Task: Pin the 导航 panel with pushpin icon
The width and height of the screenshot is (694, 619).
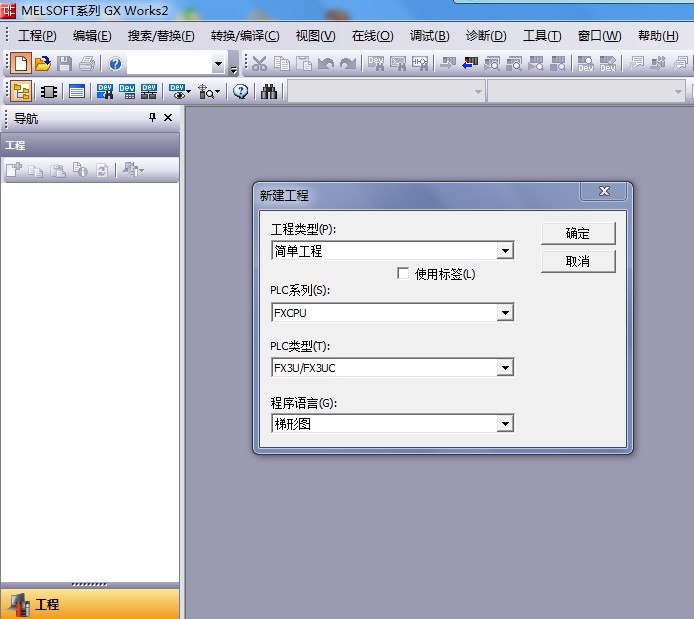Action: (x=152, y=118)
